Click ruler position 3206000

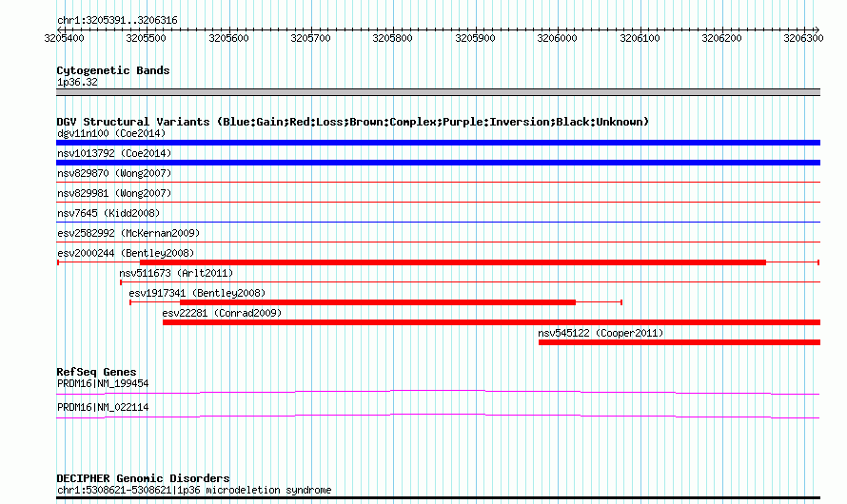(x=558, y=38)
